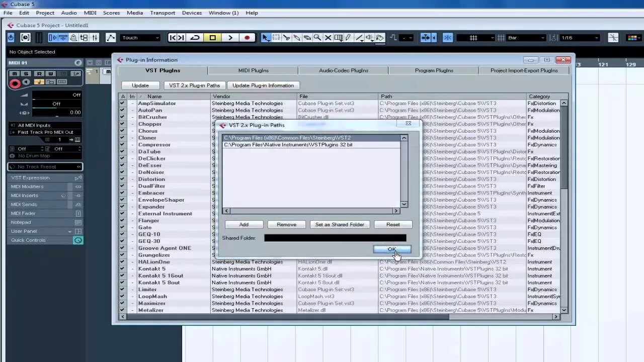Start playback with the Play button

coord(230,38)
